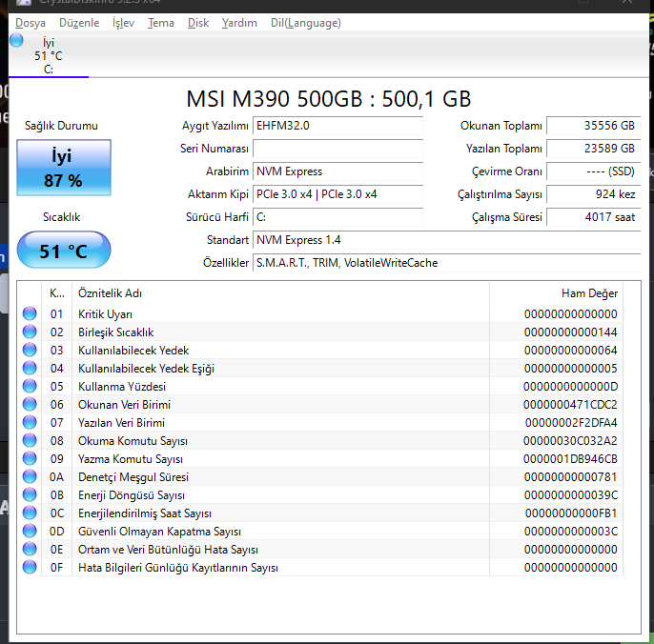The image size is (654, 644).
Task: Open the Disk menu
Action: click(x=198, y=23)
